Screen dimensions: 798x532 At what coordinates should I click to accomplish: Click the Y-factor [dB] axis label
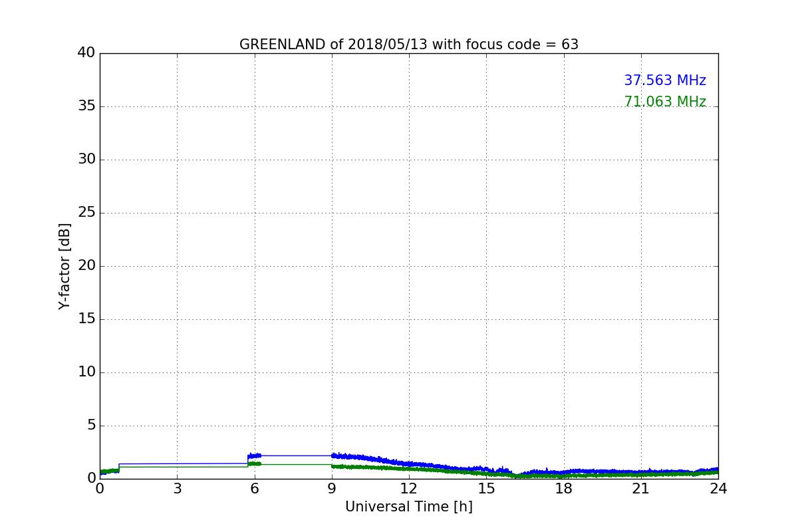[65, 266]
